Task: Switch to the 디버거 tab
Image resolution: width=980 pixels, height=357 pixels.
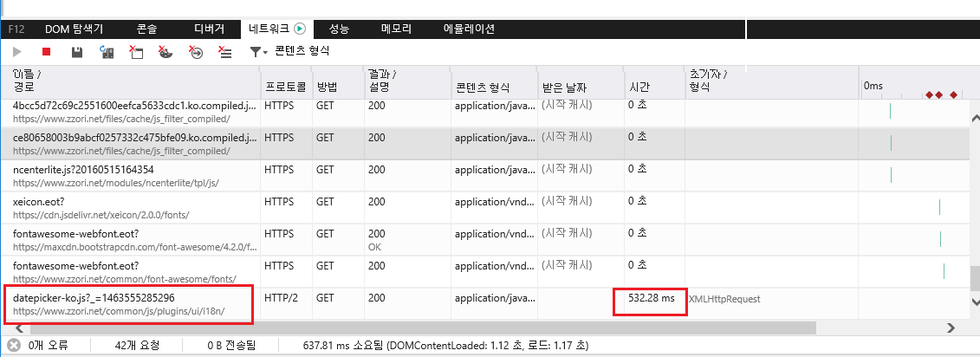Action: (x=209, y=29)
